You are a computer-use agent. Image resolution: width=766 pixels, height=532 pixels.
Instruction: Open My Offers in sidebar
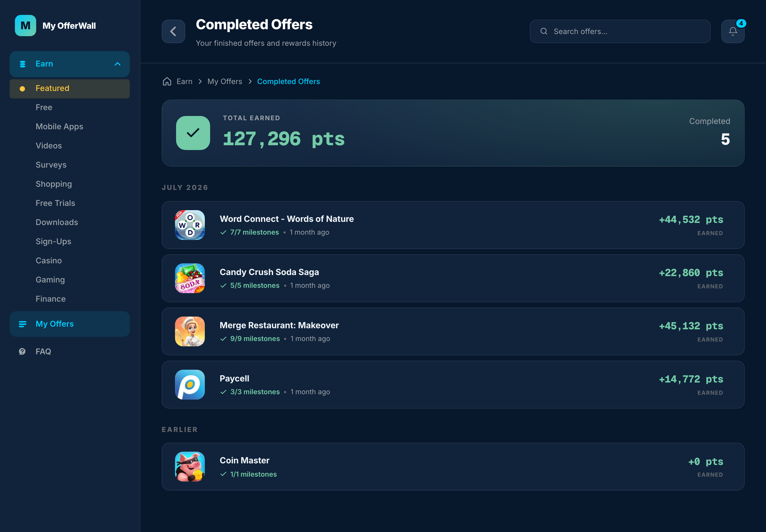[70, 324]
